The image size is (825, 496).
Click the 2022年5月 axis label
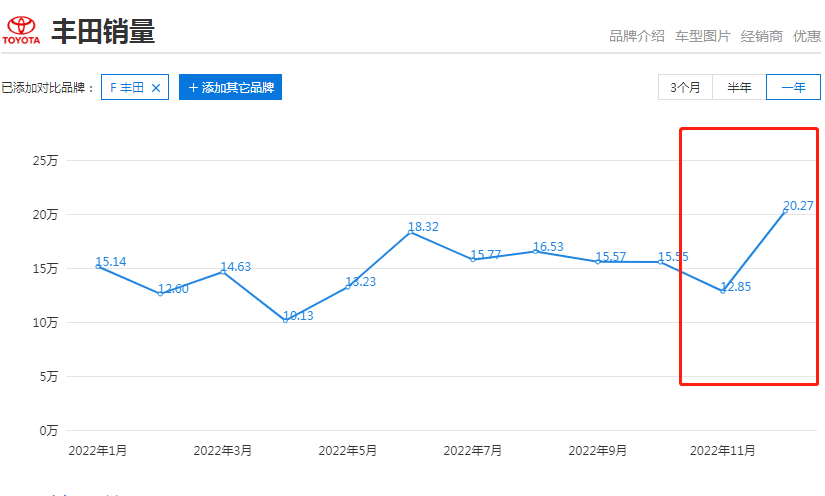pyautogui.click(x=348, y=451)
